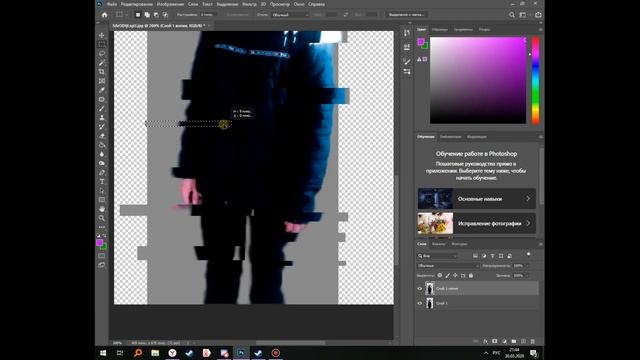Open the Layers panel menu
Screen dimensions: 640x360
(x=540, y=244)
